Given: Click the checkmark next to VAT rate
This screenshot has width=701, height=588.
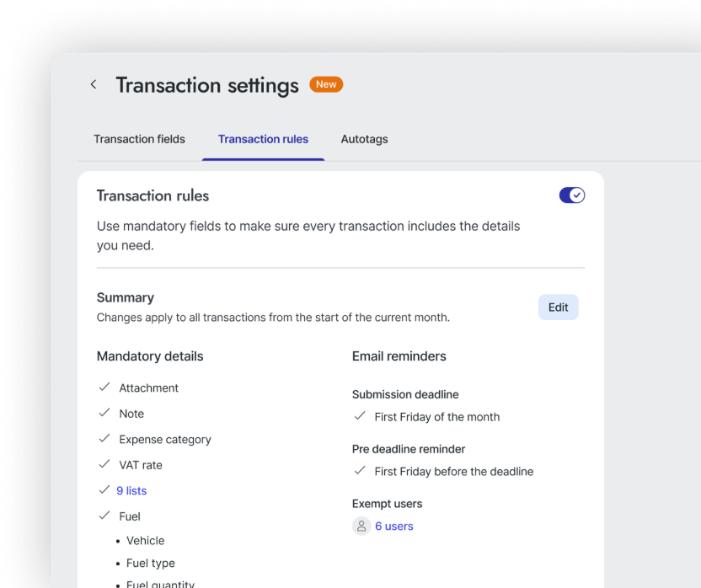Looking at the screenshot, I should point(104,464).
